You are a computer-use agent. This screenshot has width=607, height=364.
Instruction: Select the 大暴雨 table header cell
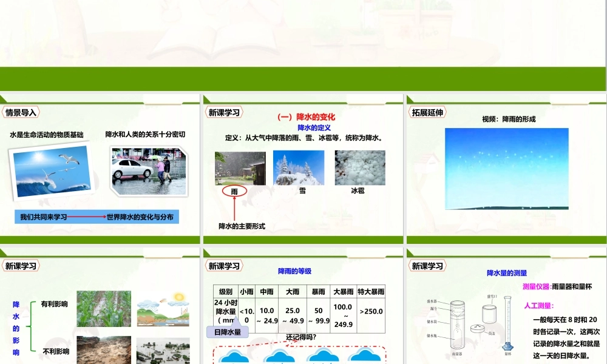coord(343,292)
